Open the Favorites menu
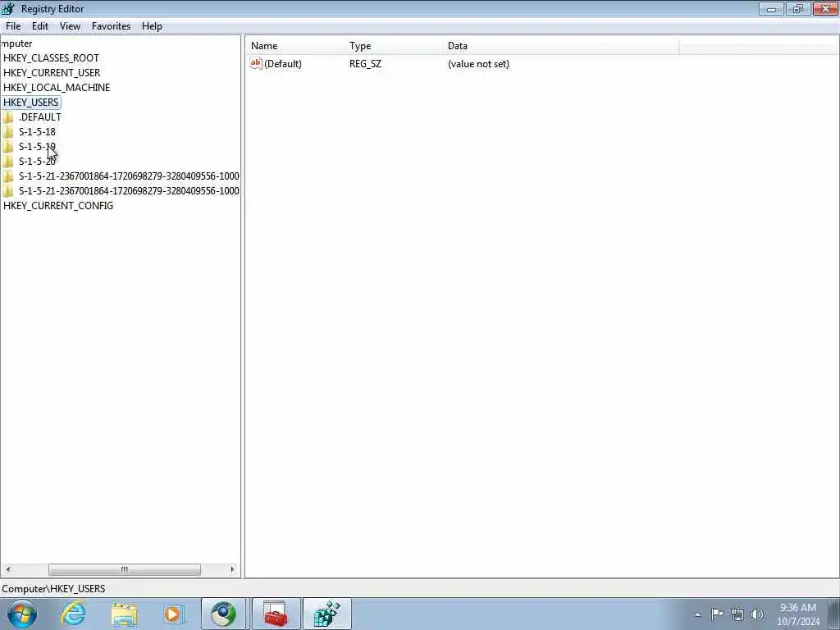The image size is (840, 630). [x=111, y=26]
